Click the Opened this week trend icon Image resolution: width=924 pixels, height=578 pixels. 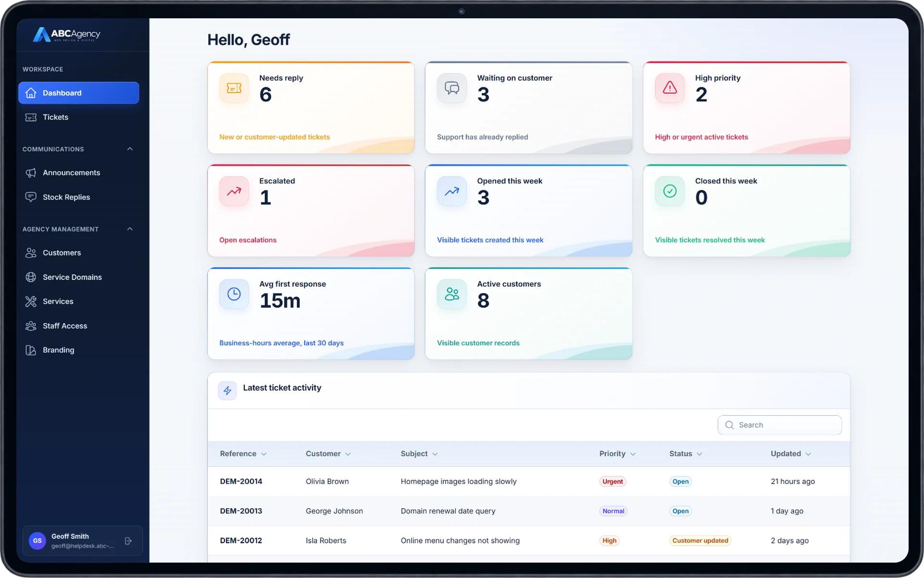(x=451, y=191)
